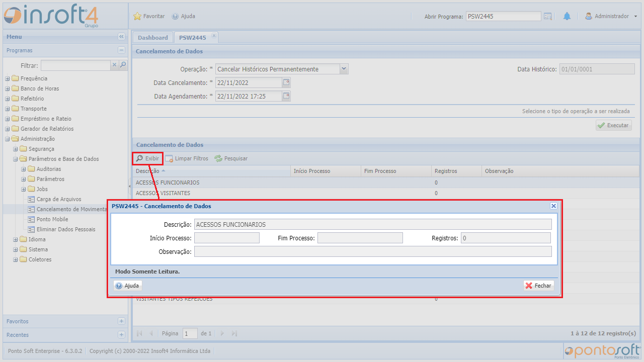The height and width of the screenshot is (362, 644).
Task: Open the Data Agendamento calendar picker
Action: click(x=286, y=96)
